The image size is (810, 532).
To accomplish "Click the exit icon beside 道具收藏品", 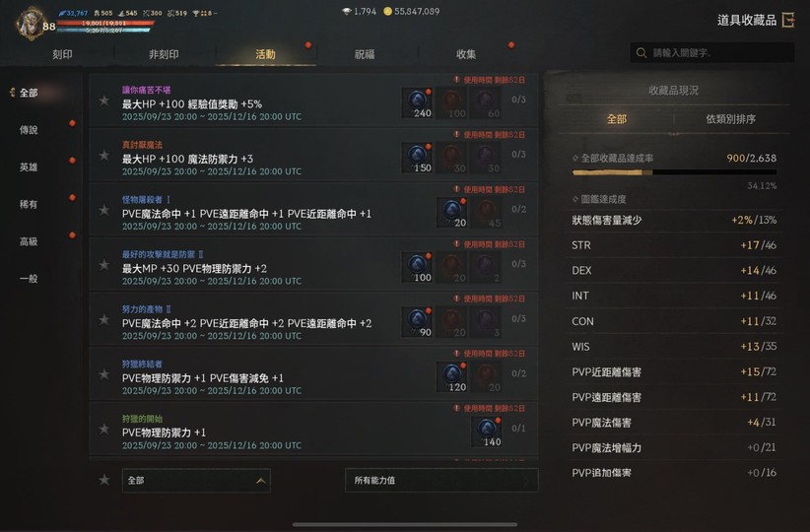I will [788, 20].
